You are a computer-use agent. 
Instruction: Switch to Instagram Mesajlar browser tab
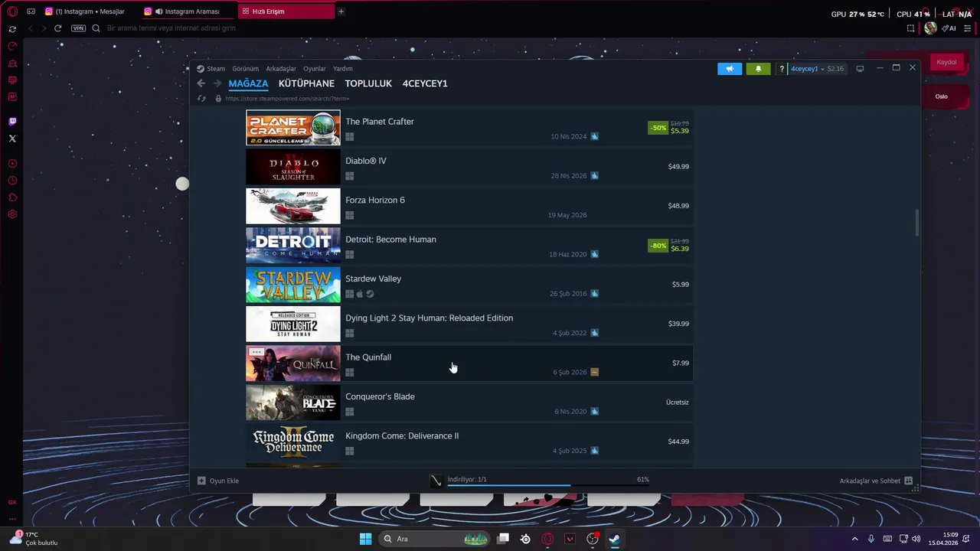click(x=90, y=11)
